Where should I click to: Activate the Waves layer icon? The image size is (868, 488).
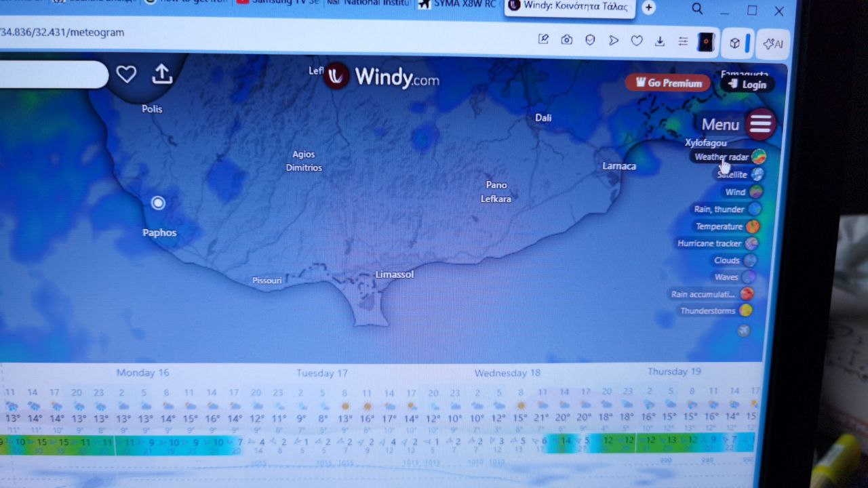[x=748, y=277]
